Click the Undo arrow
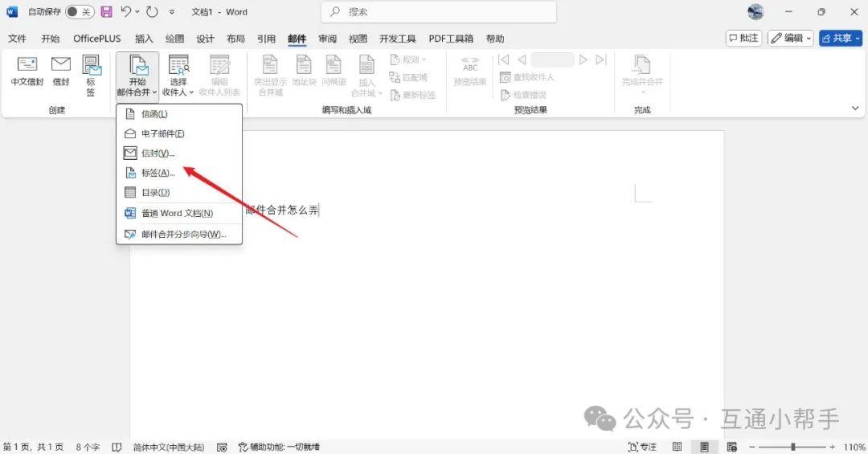 [x=125, y=11]
